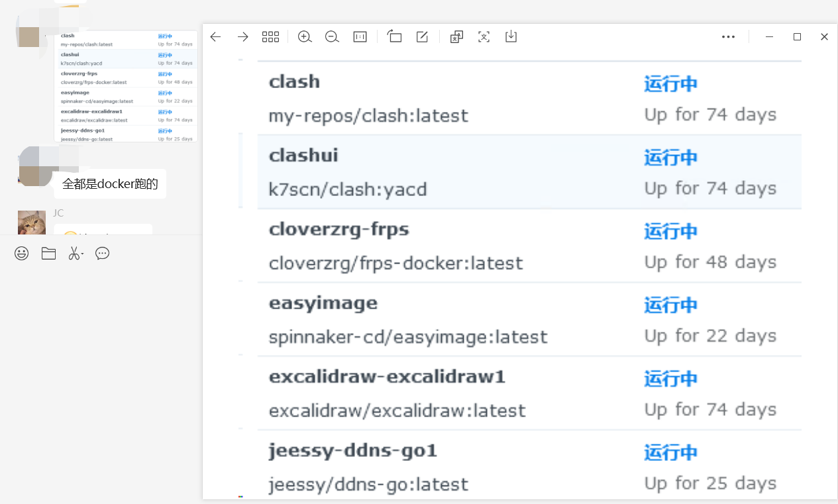Click '运行中' status in enlarged jeessy-ddns-go1 row
The height and width of the screenshot is (504, 838).
click(671, 452)
